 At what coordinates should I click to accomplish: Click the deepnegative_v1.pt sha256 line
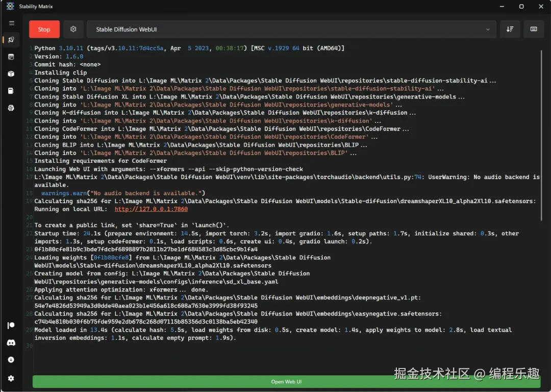click(x=228, y=302)
